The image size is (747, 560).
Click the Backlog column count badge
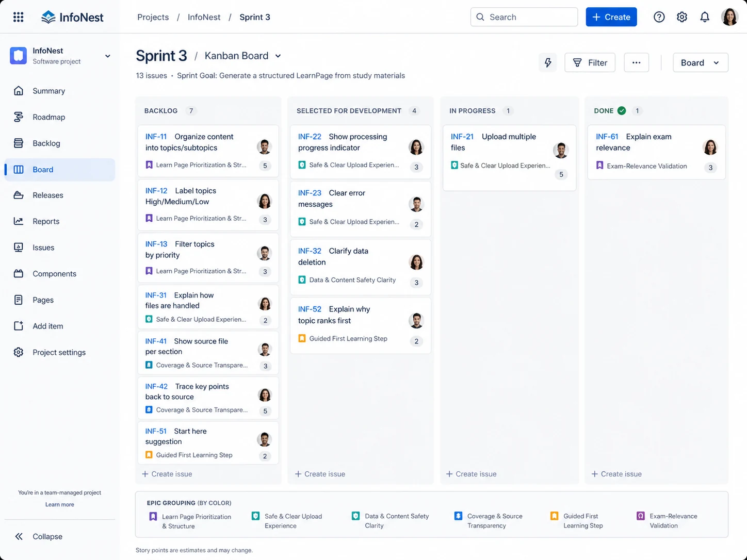point(191,110)
